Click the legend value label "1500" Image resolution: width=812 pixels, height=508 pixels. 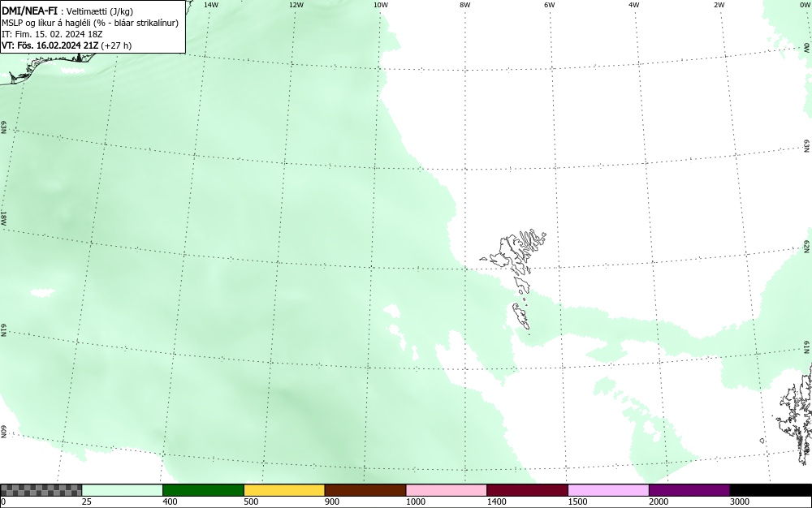click(x=577, y=502)
